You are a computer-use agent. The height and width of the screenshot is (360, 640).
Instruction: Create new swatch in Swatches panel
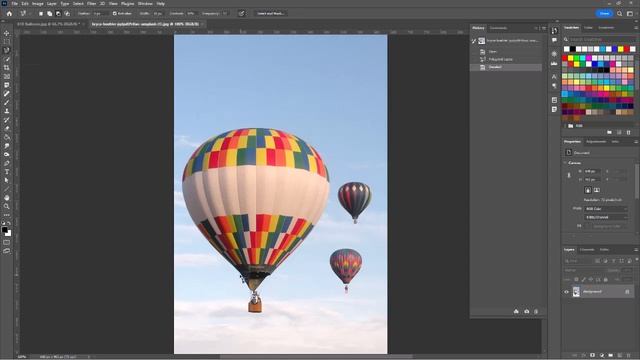pyautogui.click(x=619, y=132)
